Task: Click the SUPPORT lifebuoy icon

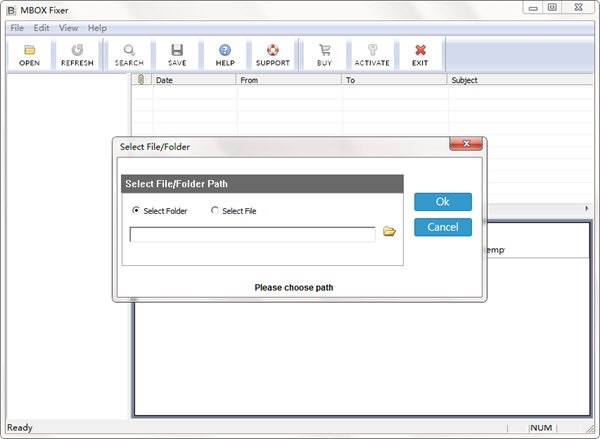Action: click(272, 50)
